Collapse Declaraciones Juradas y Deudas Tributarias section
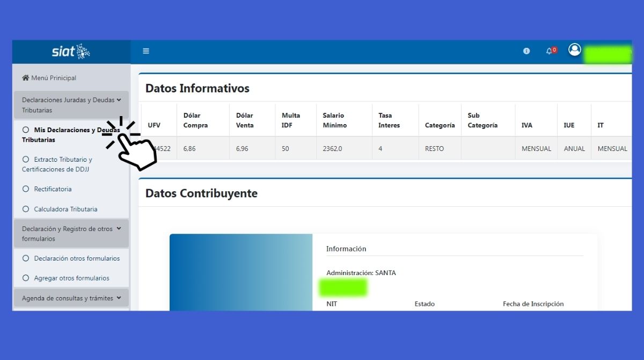644x360 pixels. pos(119,100)
